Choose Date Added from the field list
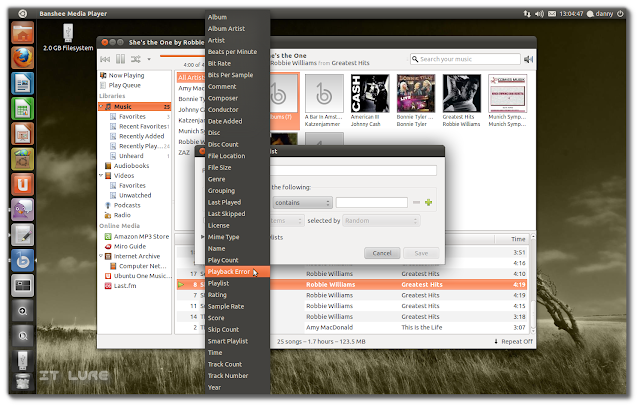Viewport: 640px width, 408px height. pos(237,121)
